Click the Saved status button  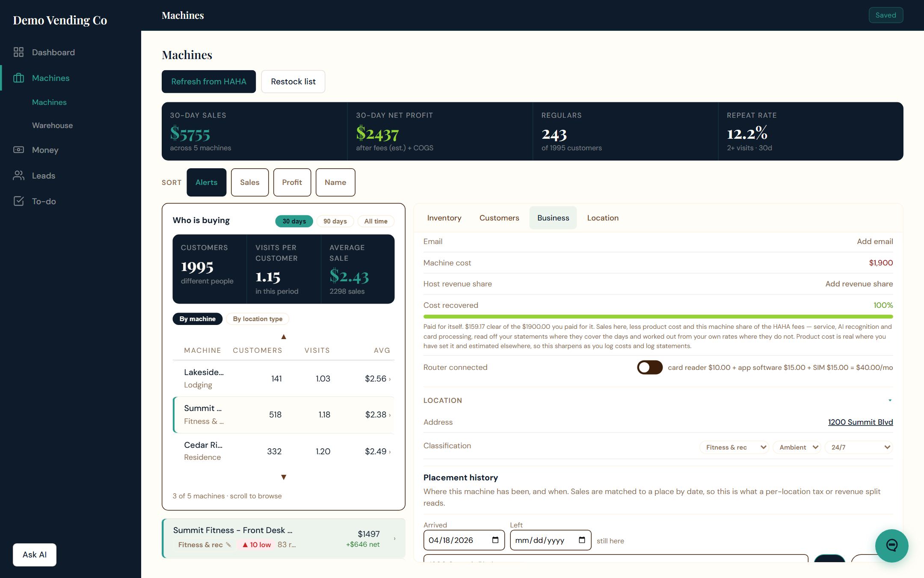tap(885, 15)
